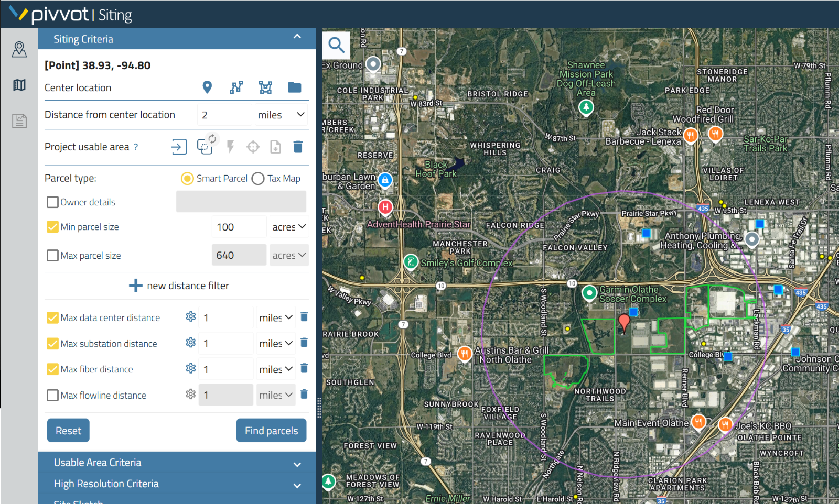Open substation distance units dropdown

coord(276,343)
